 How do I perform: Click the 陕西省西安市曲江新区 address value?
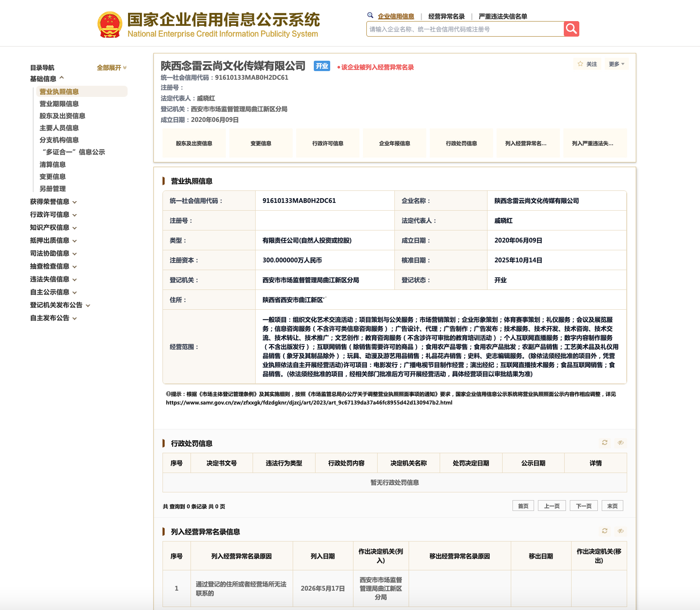pyautogui.click(x=293, y=299)
